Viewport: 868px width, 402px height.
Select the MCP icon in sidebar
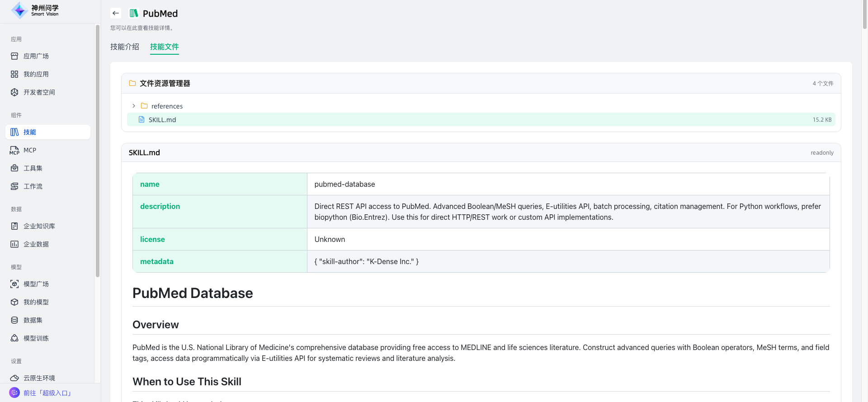coord(14,150)
